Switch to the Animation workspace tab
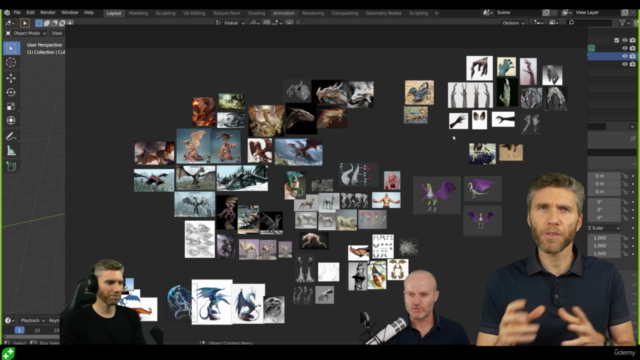 point(284,13)
